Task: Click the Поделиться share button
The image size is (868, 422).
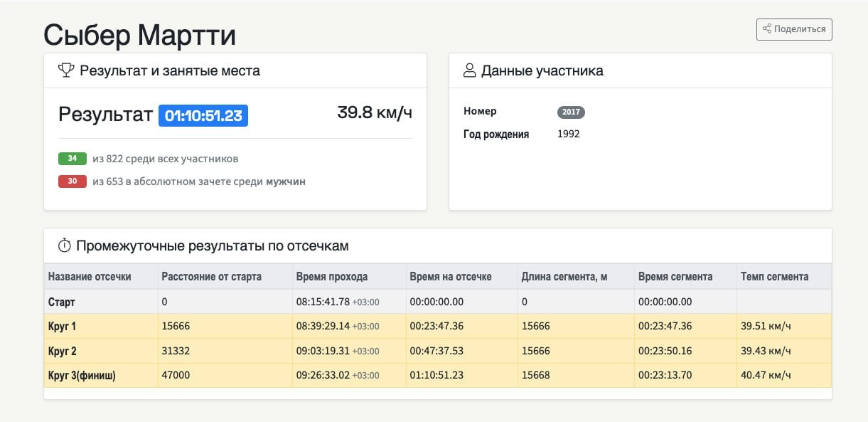Action: (794, 29)
